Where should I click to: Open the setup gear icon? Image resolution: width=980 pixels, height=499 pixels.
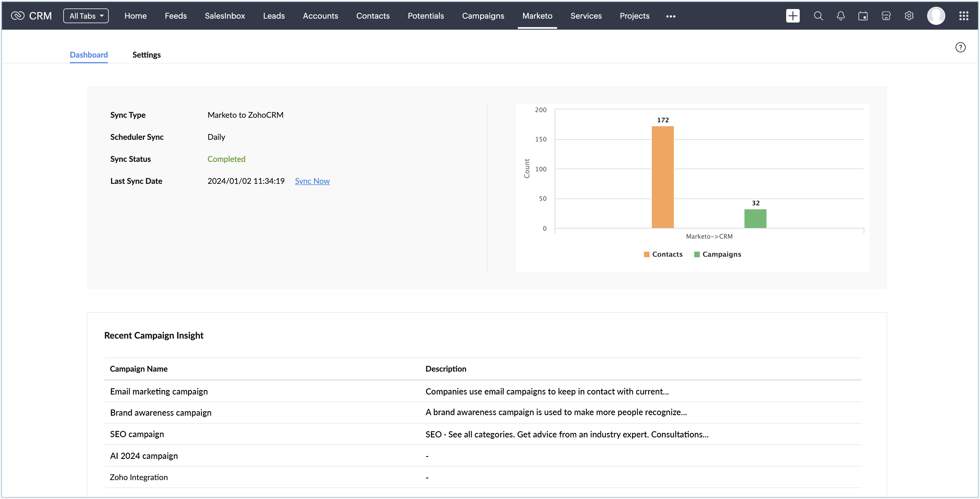(909, 16)
